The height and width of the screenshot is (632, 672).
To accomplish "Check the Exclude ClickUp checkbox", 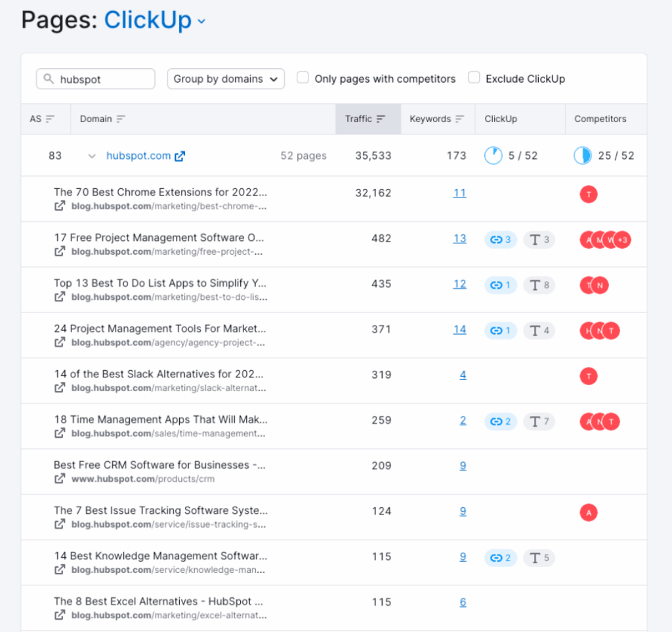I will point(474,77).
